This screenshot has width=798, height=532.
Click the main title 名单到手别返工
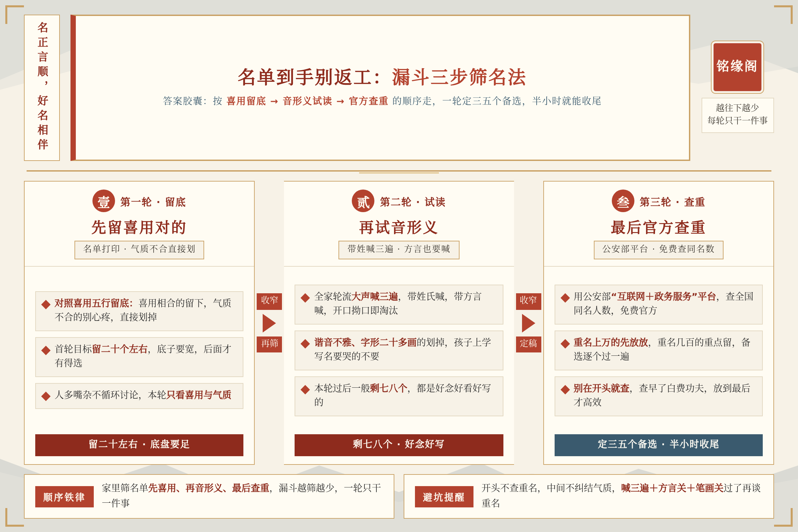[x=382, y=77]
